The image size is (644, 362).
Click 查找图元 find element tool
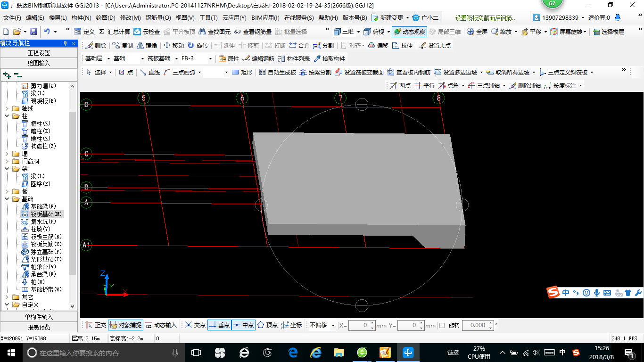coord(215,32)
